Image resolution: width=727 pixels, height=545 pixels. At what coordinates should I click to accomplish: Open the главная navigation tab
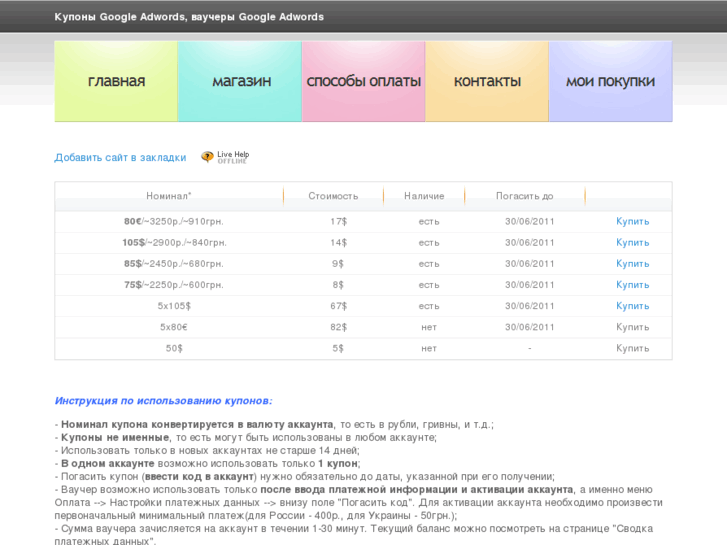[116, 82]
